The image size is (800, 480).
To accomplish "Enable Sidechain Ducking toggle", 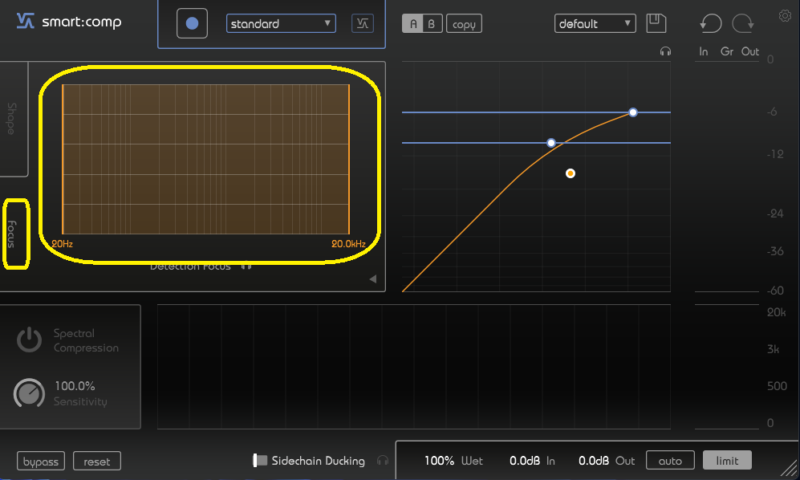I will 260,461.
